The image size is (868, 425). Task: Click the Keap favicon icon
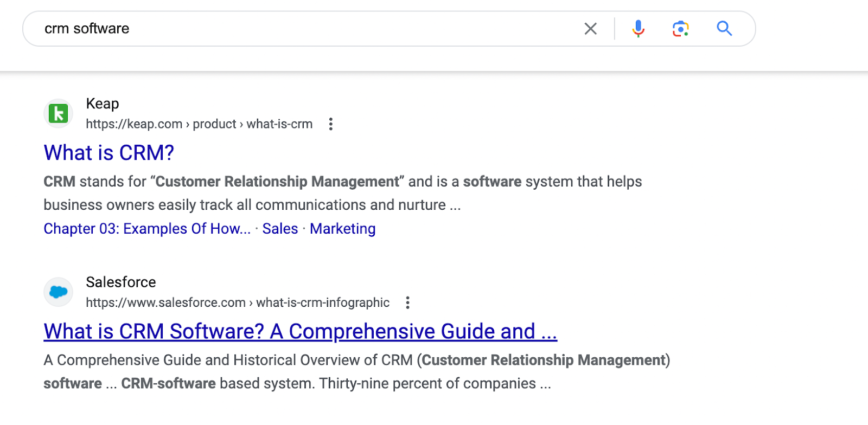coord(59,113)
